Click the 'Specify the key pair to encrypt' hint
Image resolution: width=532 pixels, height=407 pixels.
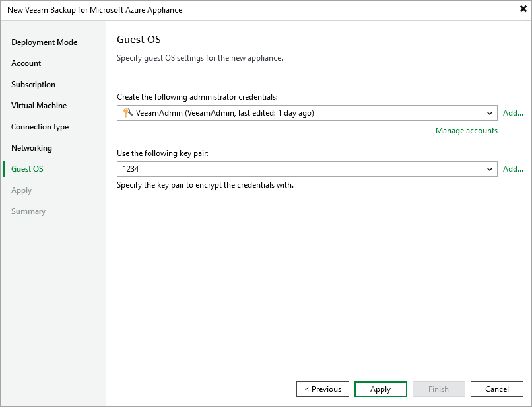click(x=205, y=185)
